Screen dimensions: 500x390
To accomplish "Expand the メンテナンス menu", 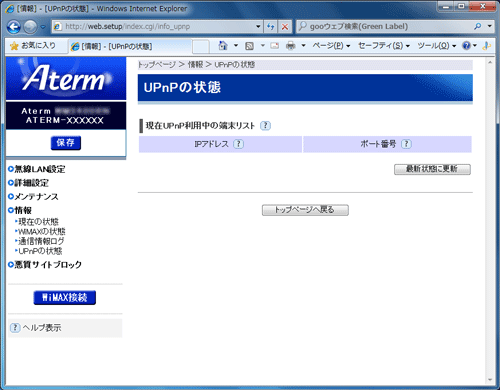I will point(33,197).
